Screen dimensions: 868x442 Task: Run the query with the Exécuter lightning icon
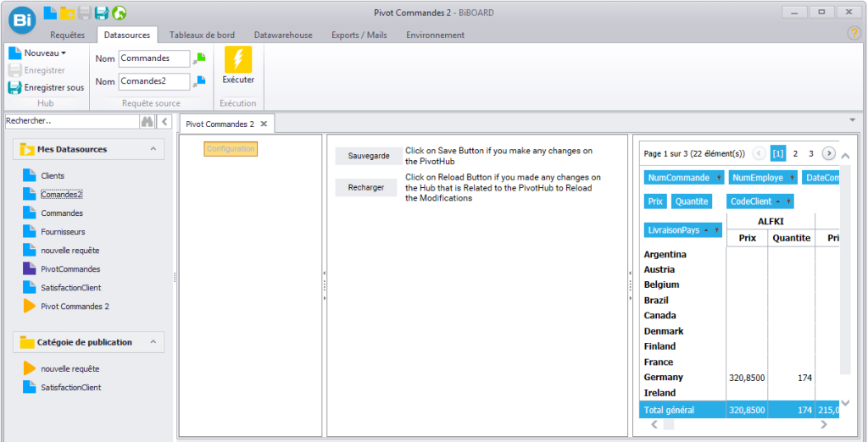(x=238, y=60)
